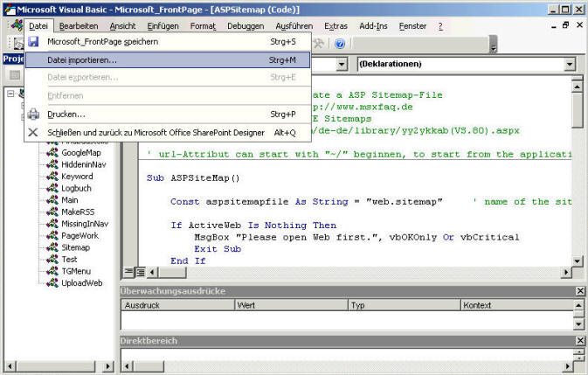Open the Ansicht menu
This screenshot has width=588, height=375.
[x=122, y=26]
